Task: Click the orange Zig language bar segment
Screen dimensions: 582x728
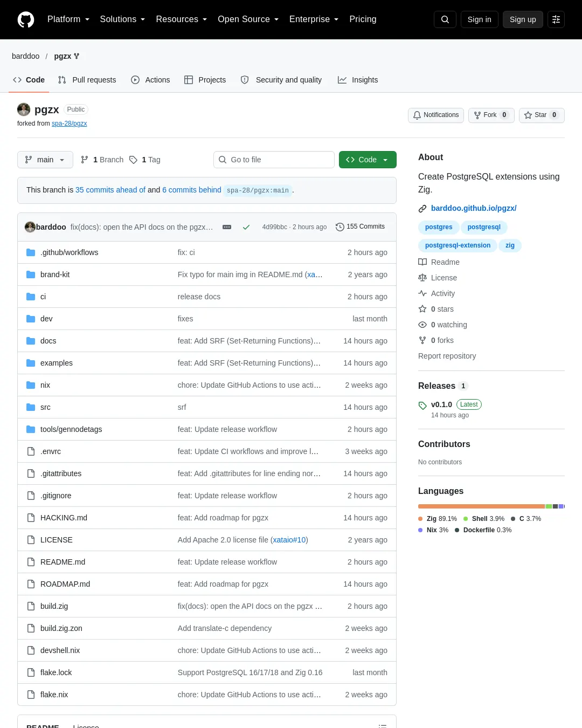Action: [481, 506]
